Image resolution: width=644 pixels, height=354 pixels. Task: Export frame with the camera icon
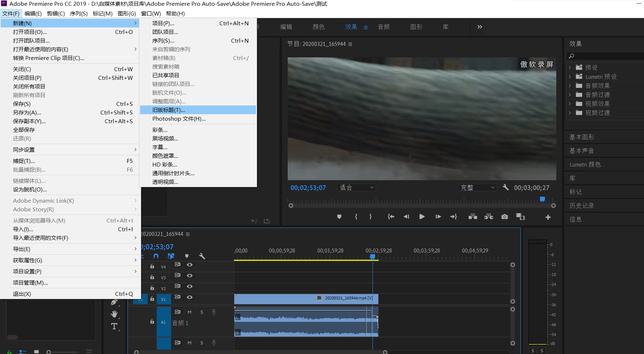505,217
